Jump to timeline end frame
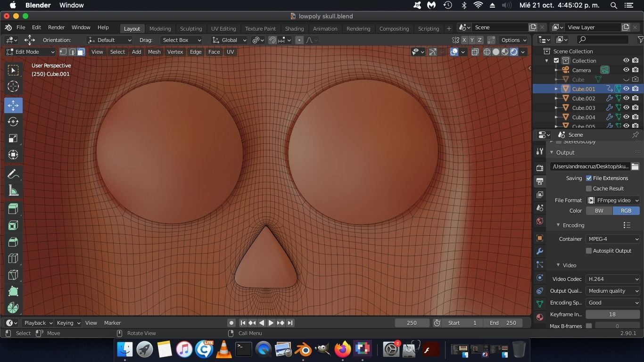Image resolution: width=644 pixels, height=362 pixels. click(x=290, y=323)
